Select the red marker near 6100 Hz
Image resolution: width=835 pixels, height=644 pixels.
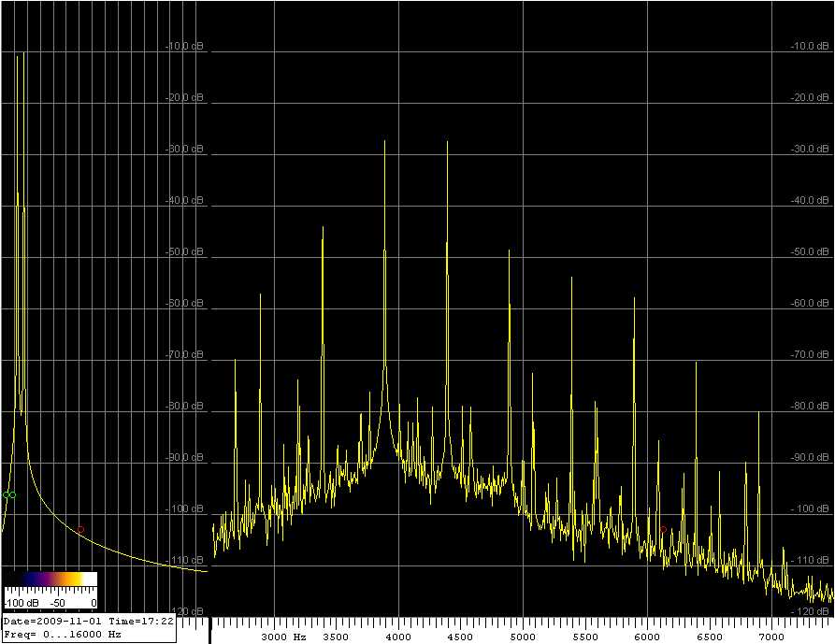point(663,529)
